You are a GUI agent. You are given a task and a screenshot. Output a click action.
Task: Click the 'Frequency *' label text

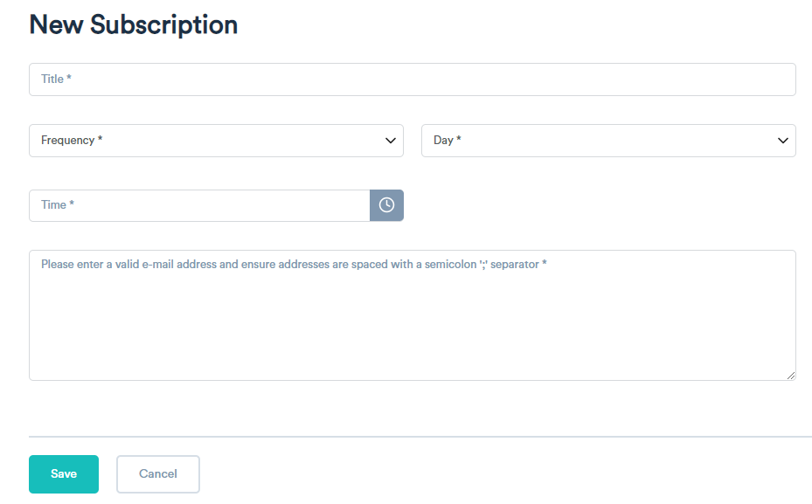click(72, 141)
